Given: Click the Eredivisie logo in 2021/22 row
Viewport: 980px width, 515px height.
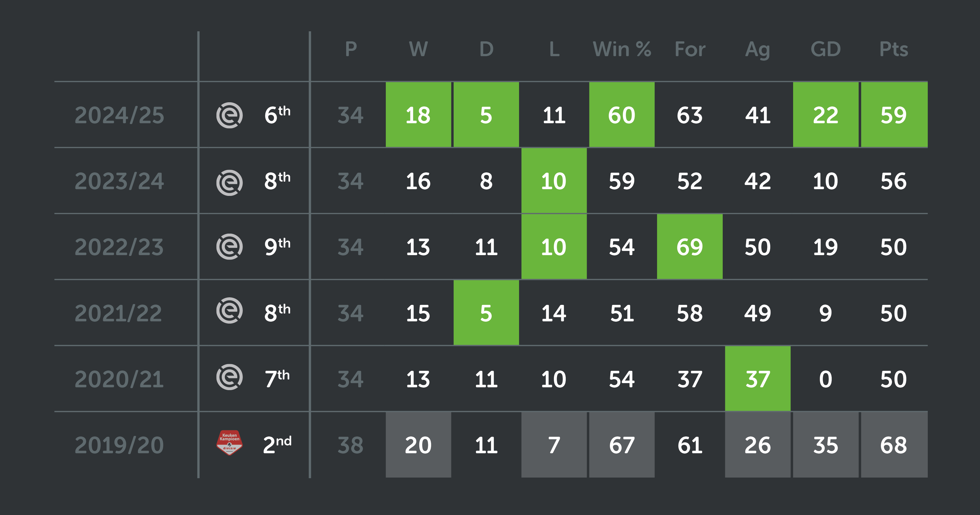Looking at the screenshot, I should pyautogui.click(x=229, y=311).
